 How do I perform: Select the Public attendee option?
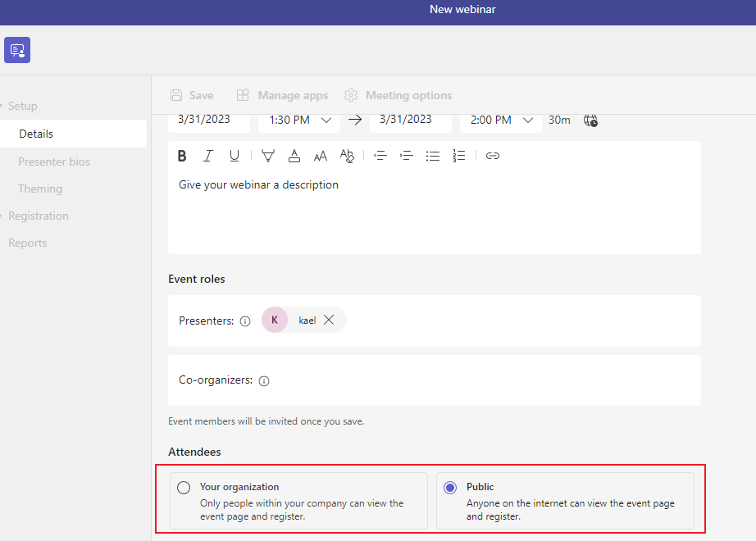tap(449, 487)
